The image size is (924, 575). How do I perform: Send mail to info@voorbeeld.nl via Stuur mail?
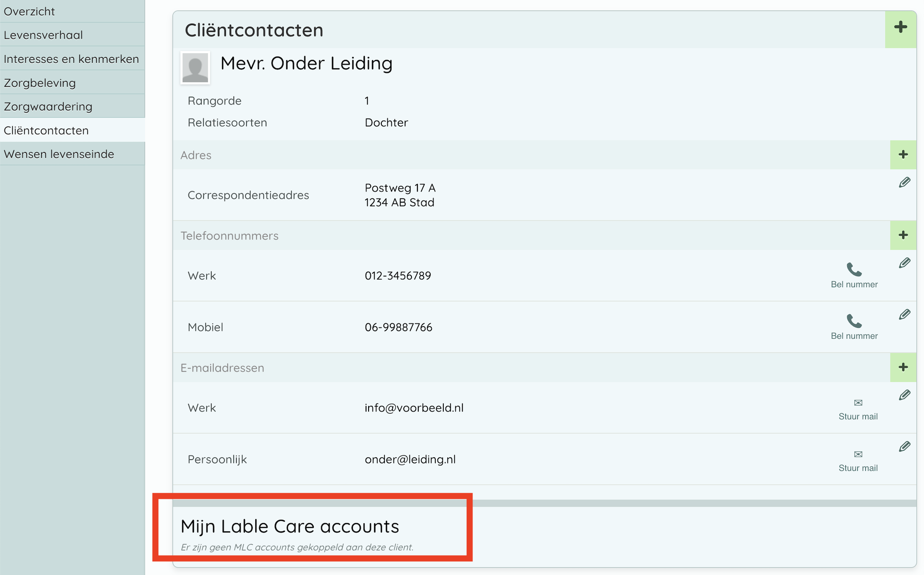coord(858,408)
